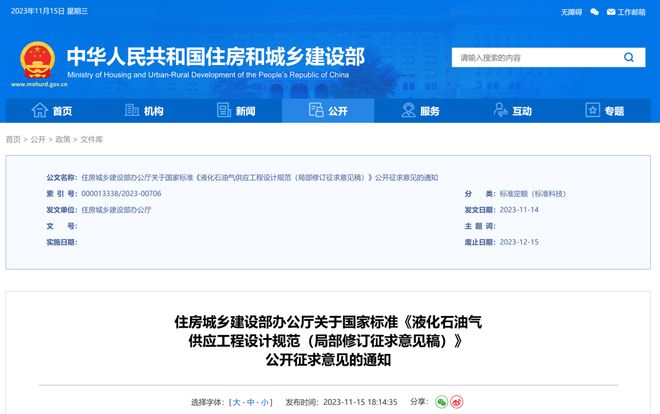This screenshot has height=414, width=660.
Task: Open the 首页 navigation tab
Action: 52,111
